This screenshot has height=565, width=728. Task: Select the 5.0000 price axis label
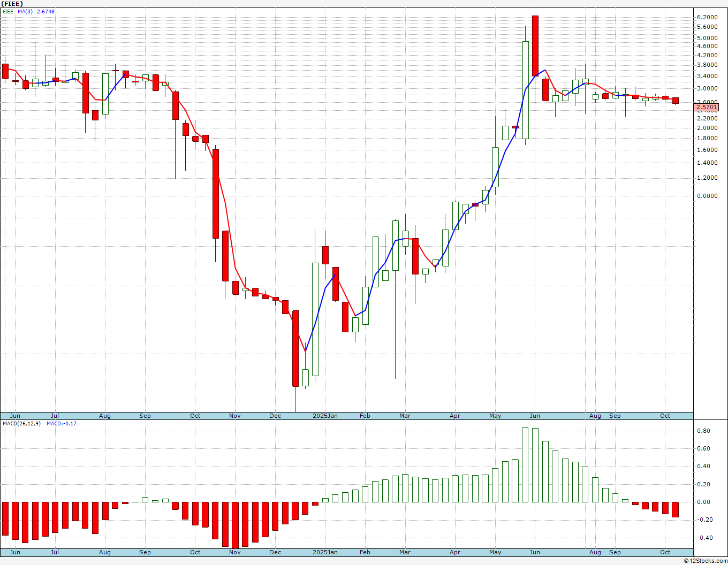[x=707, y=38]
